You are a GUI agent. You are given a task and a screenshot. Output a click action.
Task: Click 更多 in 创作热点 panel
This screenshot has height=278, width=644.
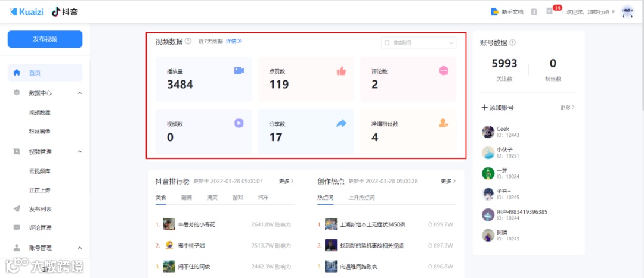[x=448, y=181]
